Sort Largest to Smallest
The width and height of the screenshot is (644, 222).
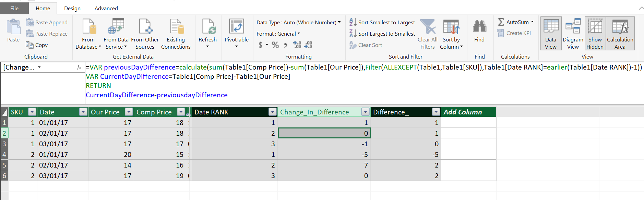[382, 34]
